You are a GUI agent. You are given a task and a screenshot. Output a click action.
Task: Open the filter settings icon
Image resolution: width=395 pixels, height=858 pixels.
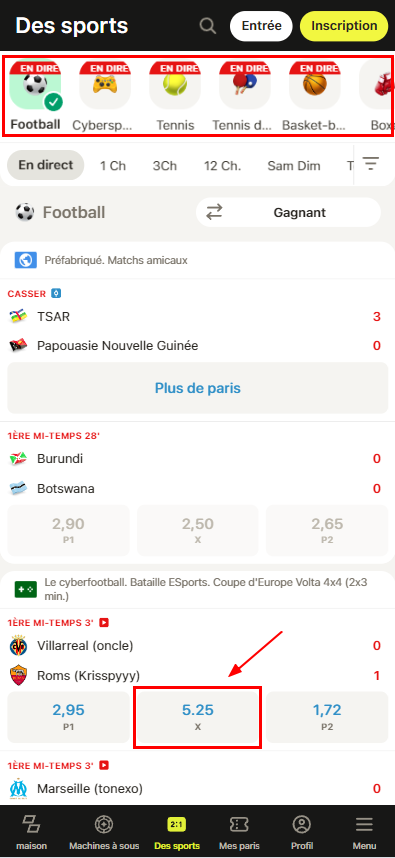coord(371,164)
